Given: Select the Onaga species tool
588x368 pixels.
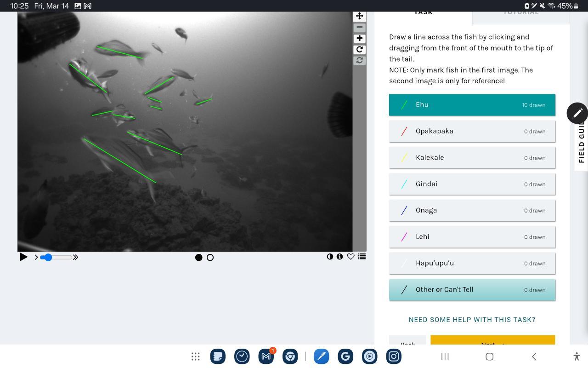Looking at the screenshot, I should [x=472, y=210].
